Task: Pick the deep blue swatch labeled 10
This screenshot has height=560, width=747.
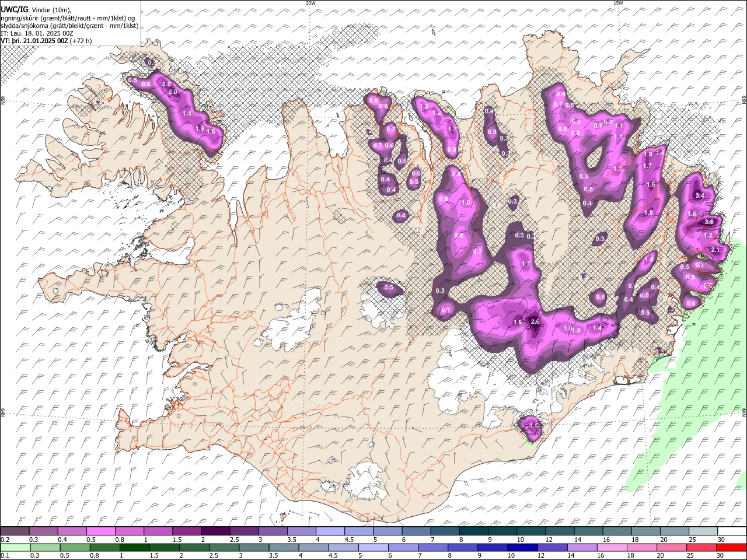Action: tap(522, 547)
